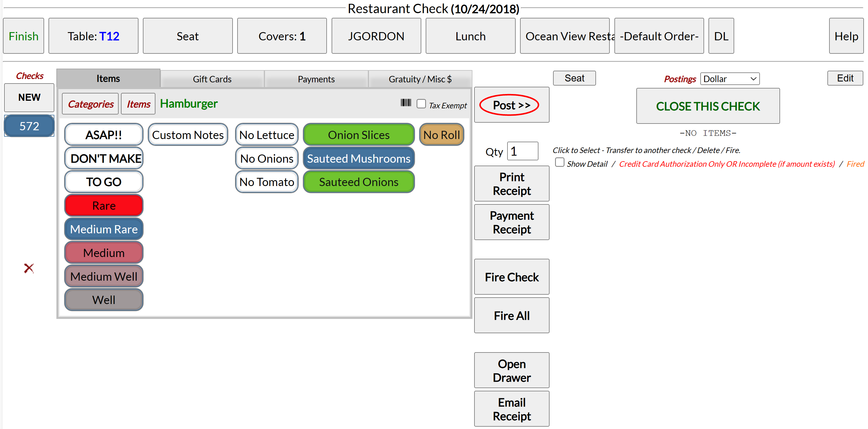Open the Table T12 selector
The height and width of the screenshot is (429, 868).
(93, 36)
